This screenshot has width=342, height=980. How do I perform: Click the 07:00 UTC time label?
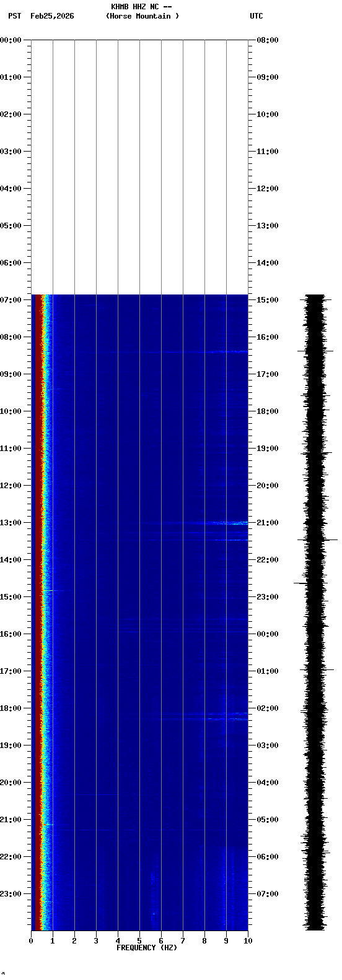coord(268,894)
